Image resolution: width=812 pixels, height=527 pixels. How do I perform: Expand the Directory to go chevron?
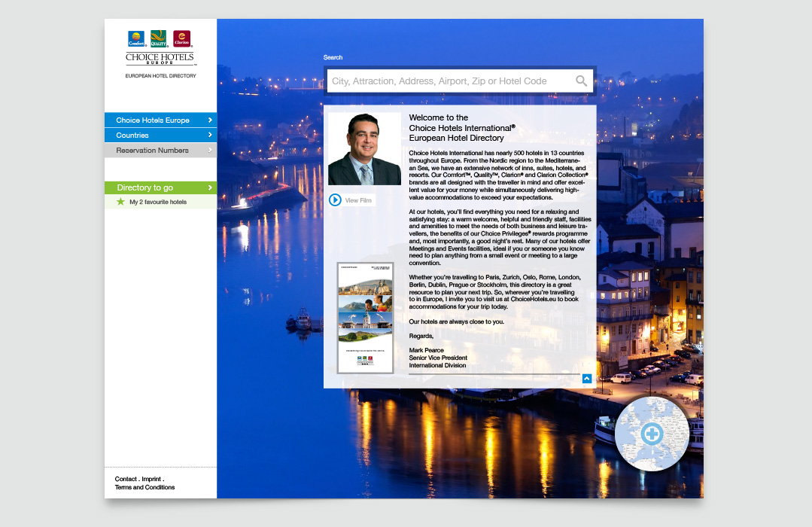210,187
